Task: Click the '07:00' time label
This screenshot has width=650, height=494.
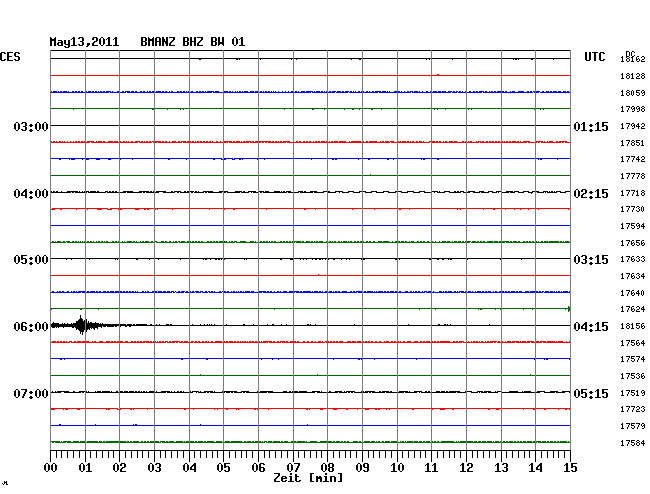Action: point(31,393)
